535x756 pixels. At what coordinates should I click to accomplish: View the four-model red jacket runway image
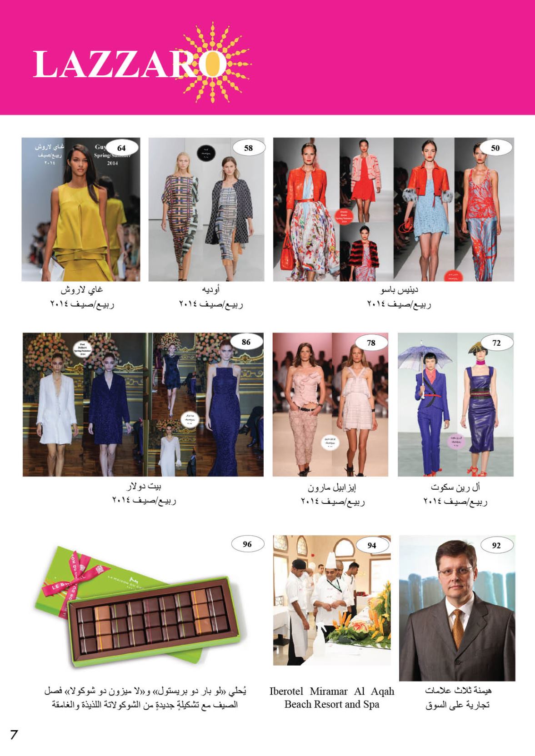click(x=394, y=209)
